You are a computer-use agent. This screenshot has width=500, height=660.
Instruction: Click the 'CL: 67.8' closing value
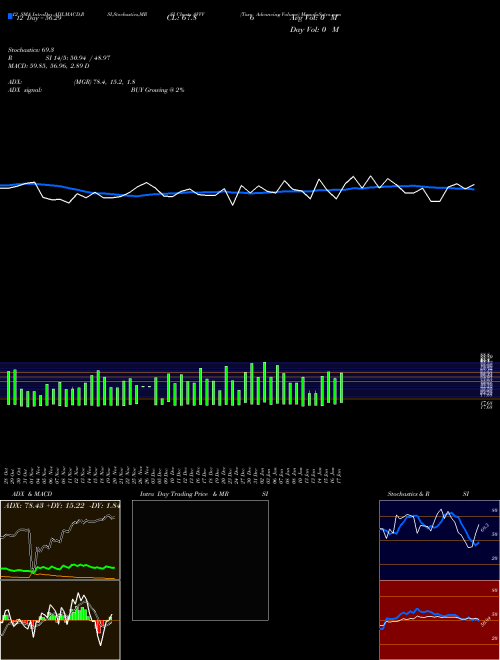[x=181, y=19]
